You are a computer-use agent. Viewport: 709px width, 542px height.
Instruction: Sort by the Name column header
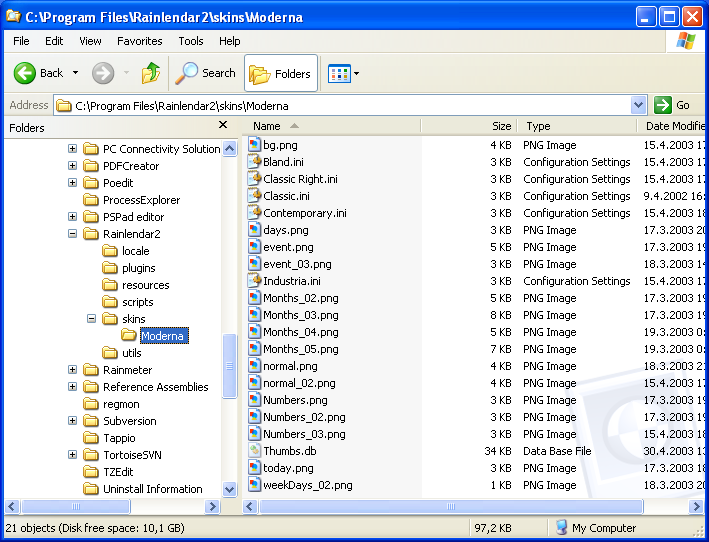(x=331, y=126)
